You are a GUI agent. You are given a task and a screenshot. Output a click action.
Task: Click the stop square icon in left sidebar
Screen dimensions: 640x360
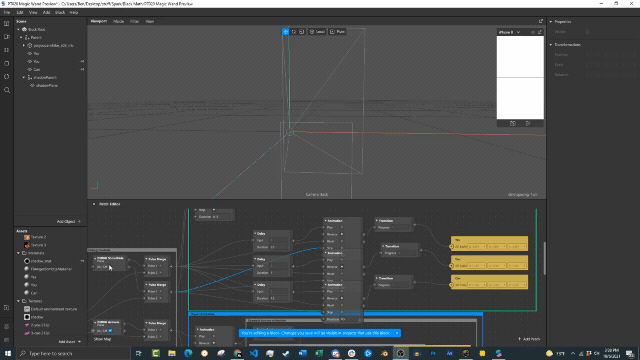[x=7, y=64]
